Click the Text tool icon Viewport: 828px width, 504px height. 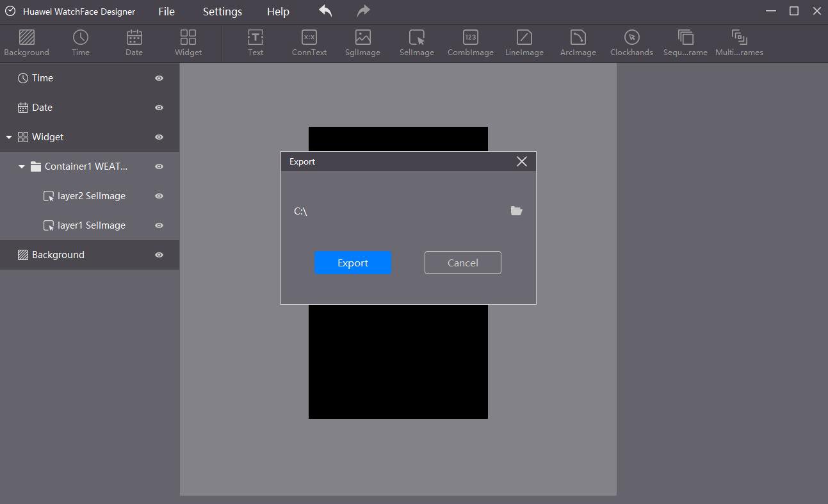click(x=256, y=43)
